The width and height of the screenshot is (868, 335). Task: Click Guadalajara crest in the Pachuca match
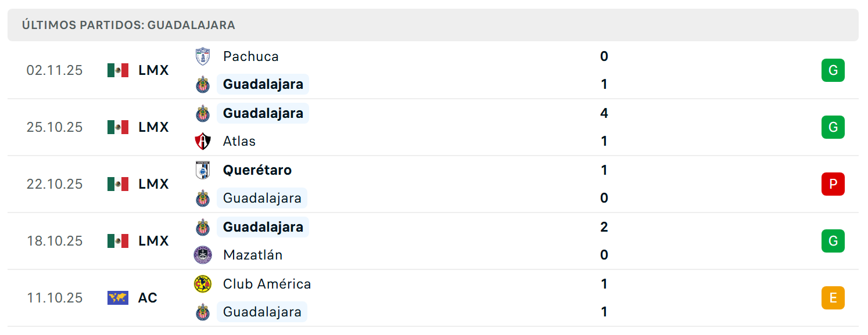tap(202, 84)
